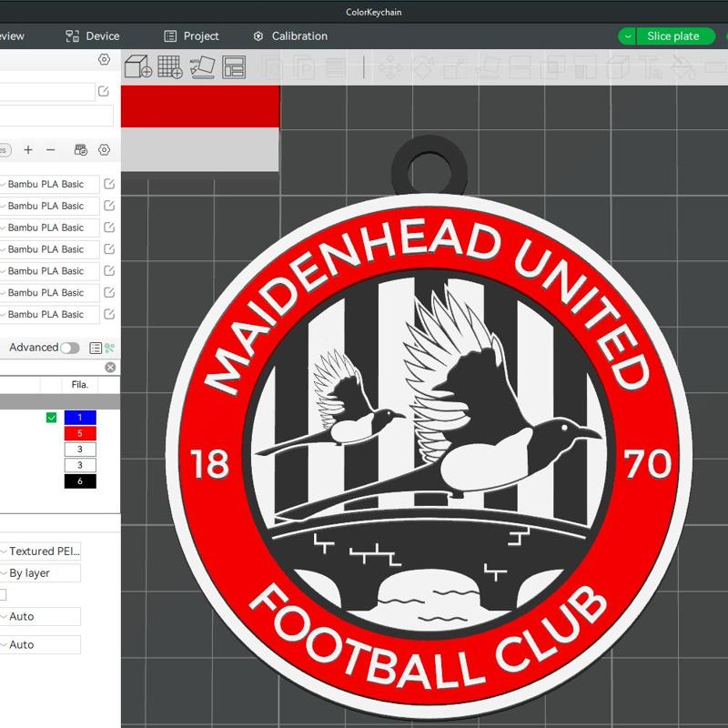Image resolution: width=728 pixels, height=728 pixels.
Task: Click the Slice plate button
Action: 672,36
